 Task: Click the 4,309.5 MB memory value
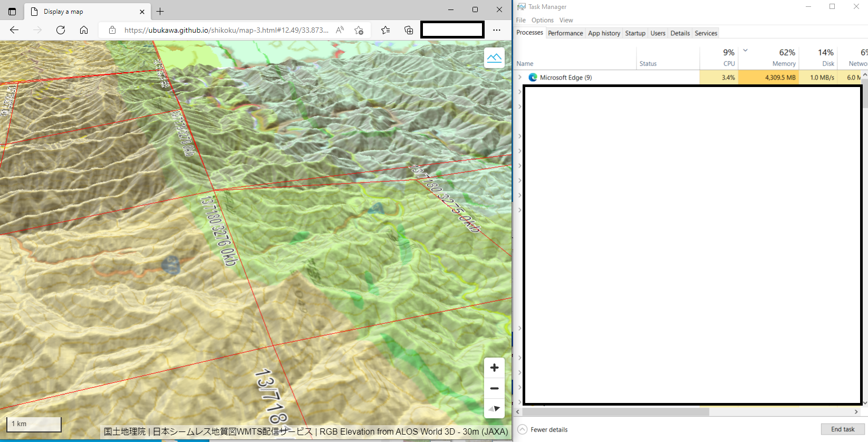(780, 78)
